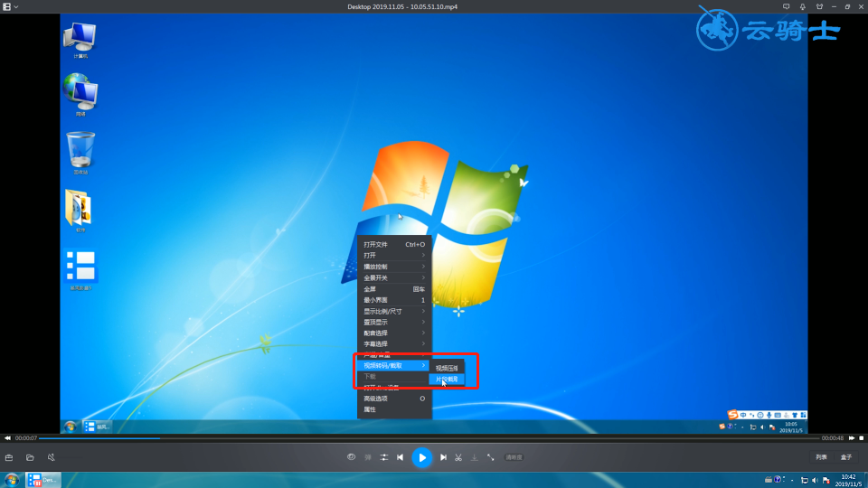
Task: Click the 软件 folder icon in the video
Action: pos(80,211)
